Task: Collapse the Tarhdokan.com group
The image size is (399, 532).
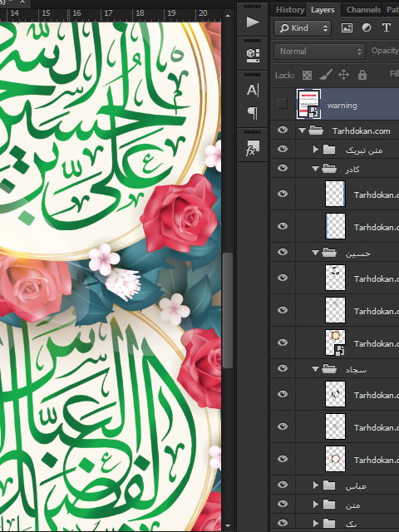Action: (302, 131)
